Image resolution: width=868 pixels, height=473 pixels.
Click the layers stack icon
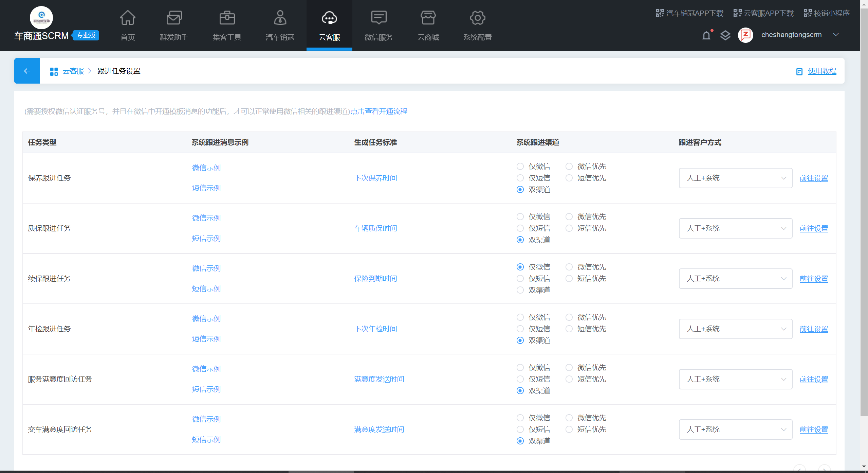click(725, 35)
